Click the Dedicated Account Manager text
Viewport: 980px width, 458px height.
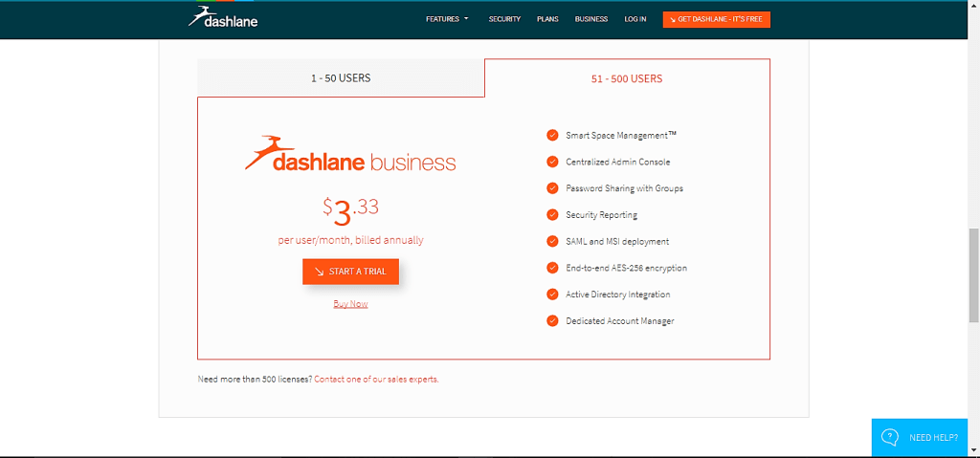click(x=620, y=321)
